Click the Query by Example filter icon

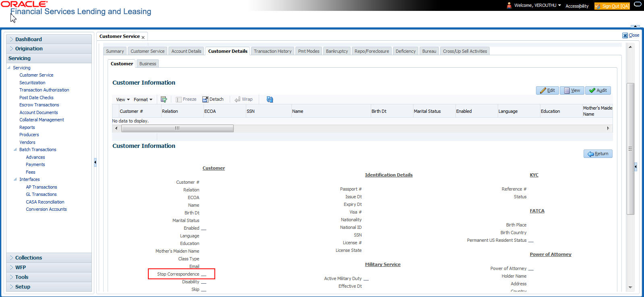164,99
